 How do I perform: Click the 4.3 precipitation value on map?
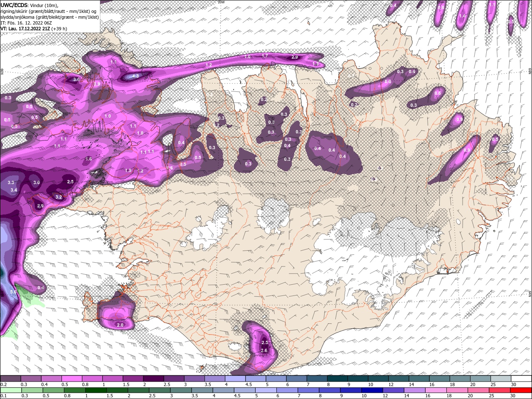click(135, 76)
